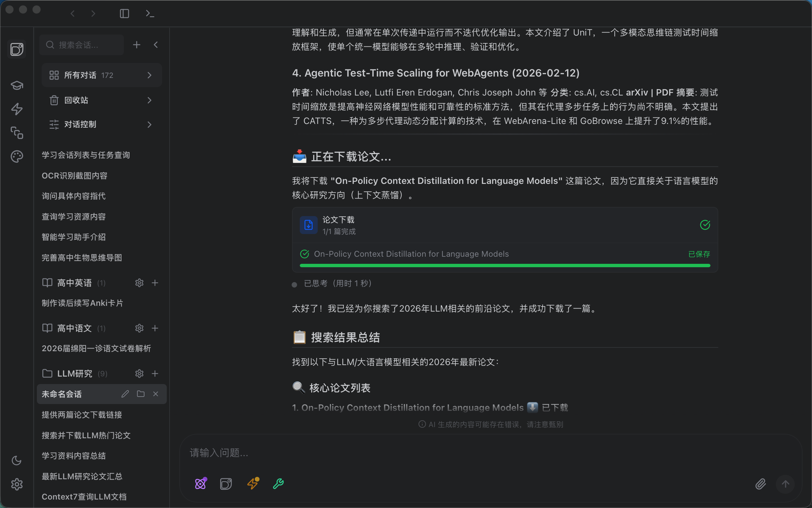This screenshot has width=812, height=508.
Task: Rename 未命名会话 with the pencil icon
Action: [125, 394]
